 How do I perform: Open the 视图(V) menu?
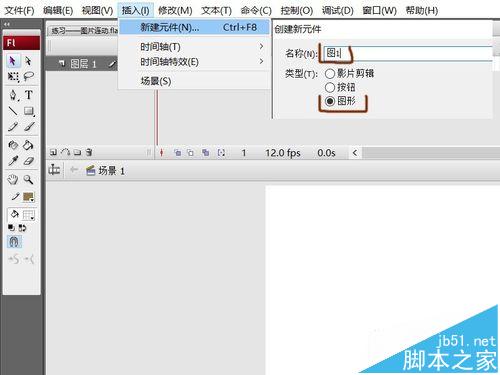[98, 10]
